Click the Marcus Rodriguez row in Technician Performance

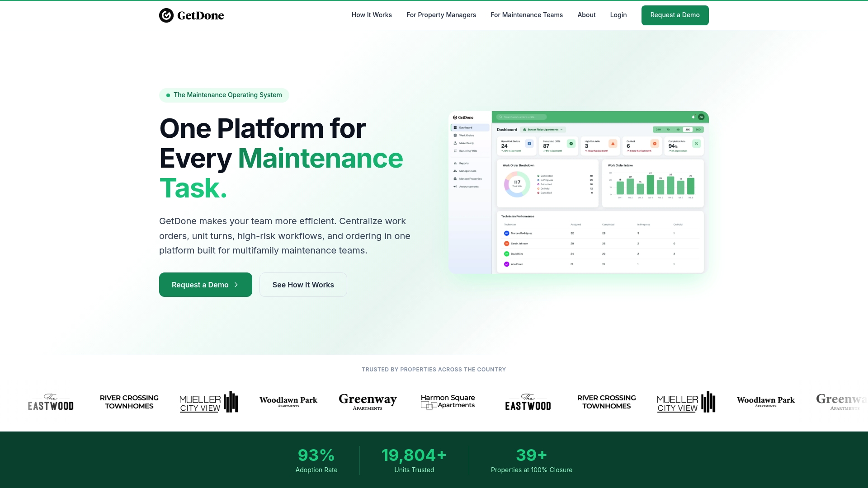tap(600, 234)
